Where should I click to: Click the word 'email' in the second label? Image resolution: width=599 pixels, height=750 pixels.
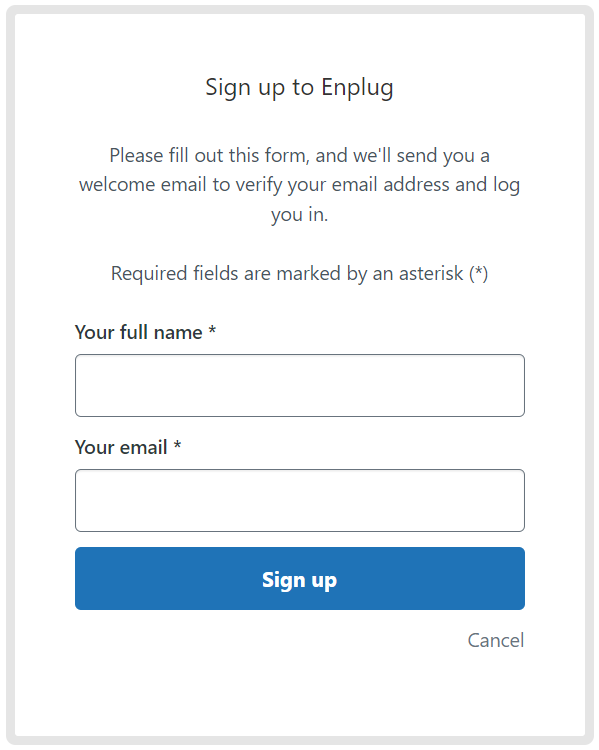[x=143, y=447]
